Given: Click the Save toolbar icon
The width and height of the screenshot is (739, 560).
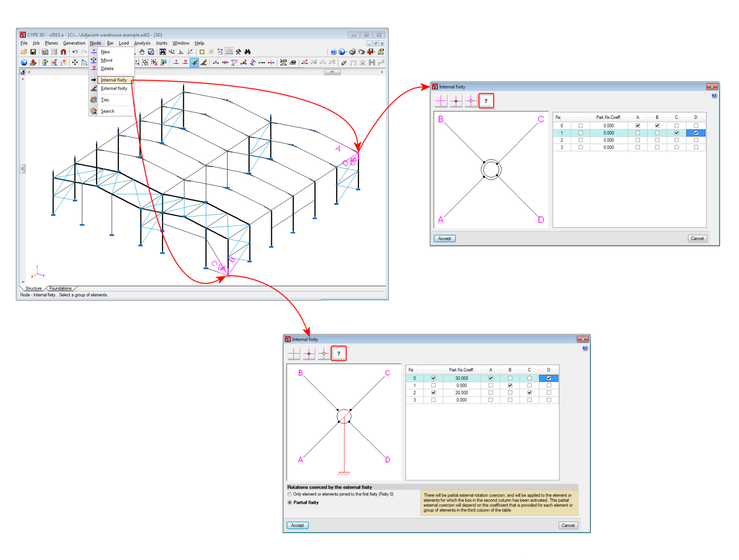Looking at the screenshot, I should click(34, 51).
